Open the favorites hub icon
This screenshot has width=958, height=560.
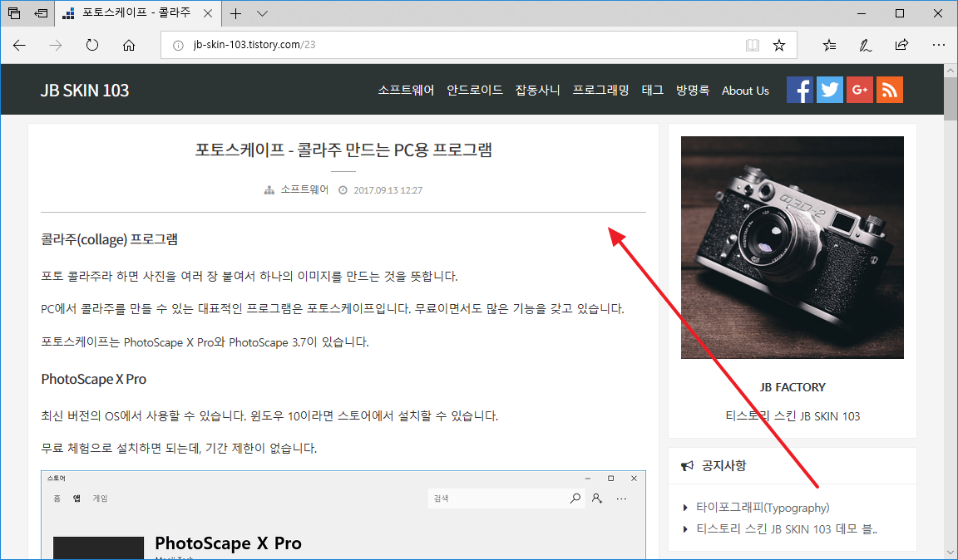[829, 45]
